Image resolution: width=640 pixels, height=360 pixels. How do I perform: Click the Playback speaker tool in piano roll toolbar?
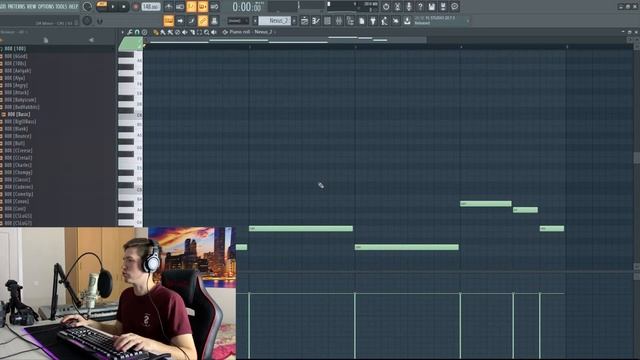(x=214, y=32)
